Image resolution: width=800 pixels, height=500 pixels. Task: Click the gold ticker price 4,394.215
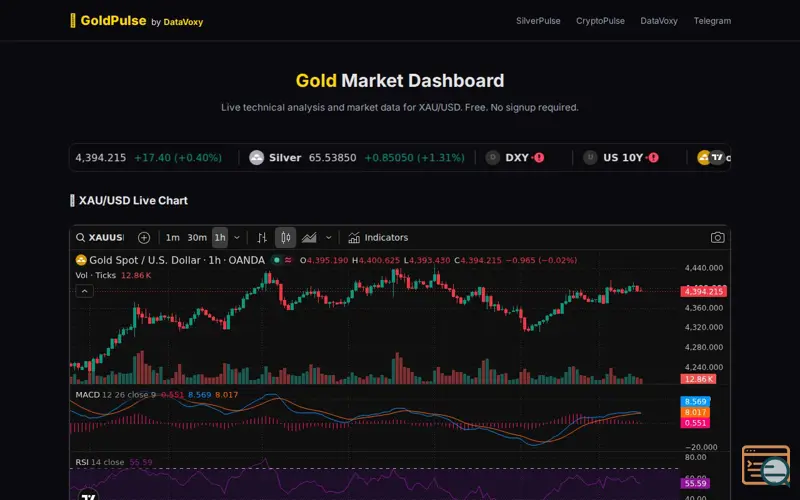coord(101,158)
